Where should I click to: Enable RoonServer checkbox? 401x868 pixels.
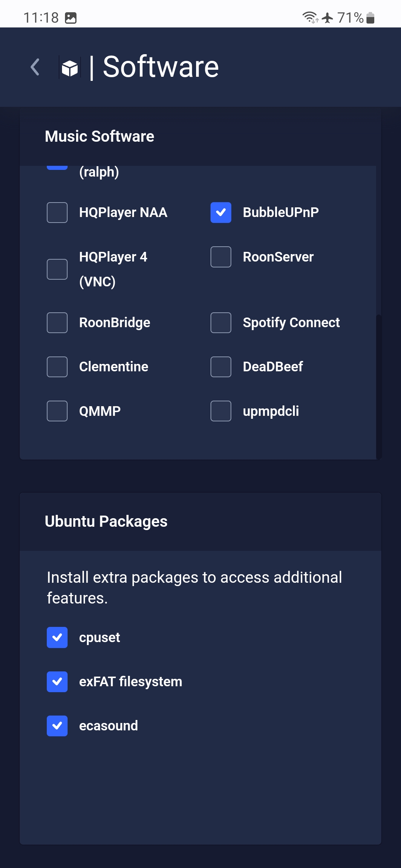[x=221, y=257]
